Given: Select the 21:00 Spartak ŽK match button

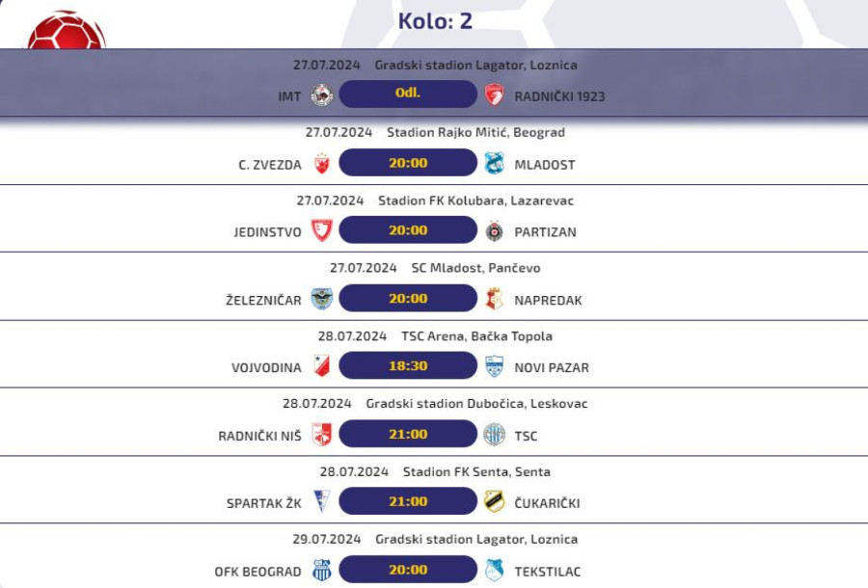Looking at the screenshot, I should point(407,501).
